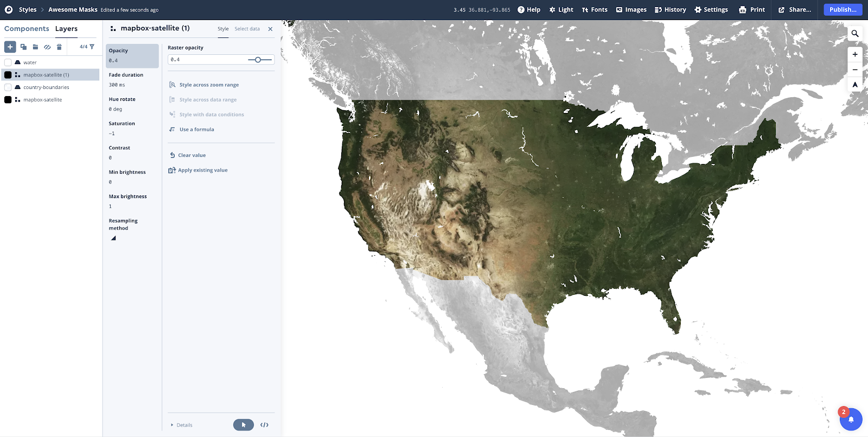
Task: Zoom out on the map
Action: (x=855, y=69)
